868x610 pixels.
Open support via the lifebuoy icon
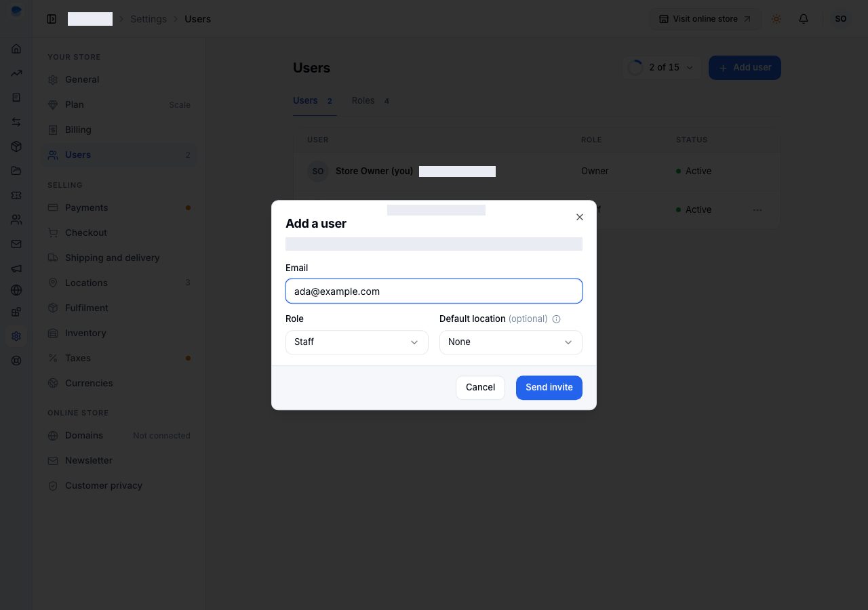[x=16, y=361]
